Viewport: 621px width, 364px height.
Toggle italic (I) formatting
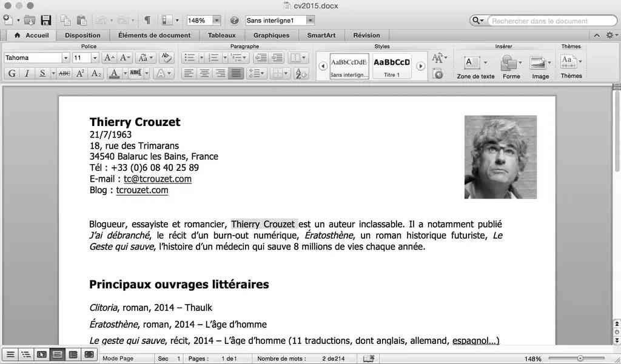(x=27, y=74)
